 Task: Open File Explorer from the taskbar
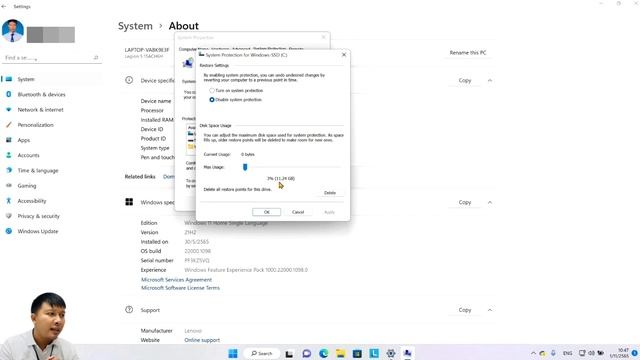tap(340, 353)
